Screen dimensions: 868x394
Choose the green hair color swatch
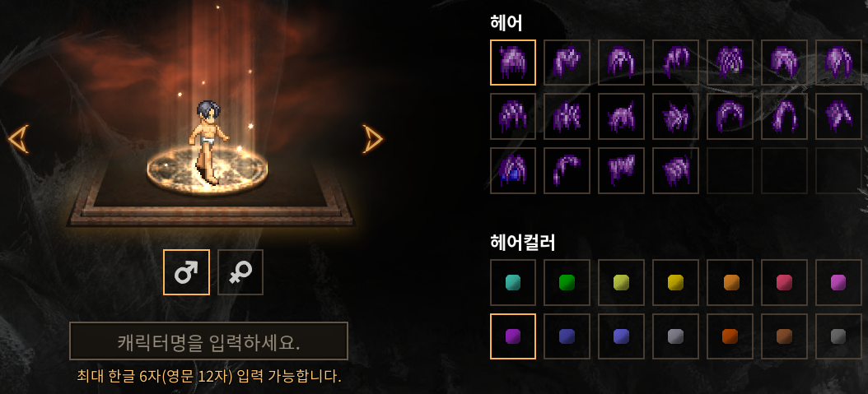coord(567,282)
